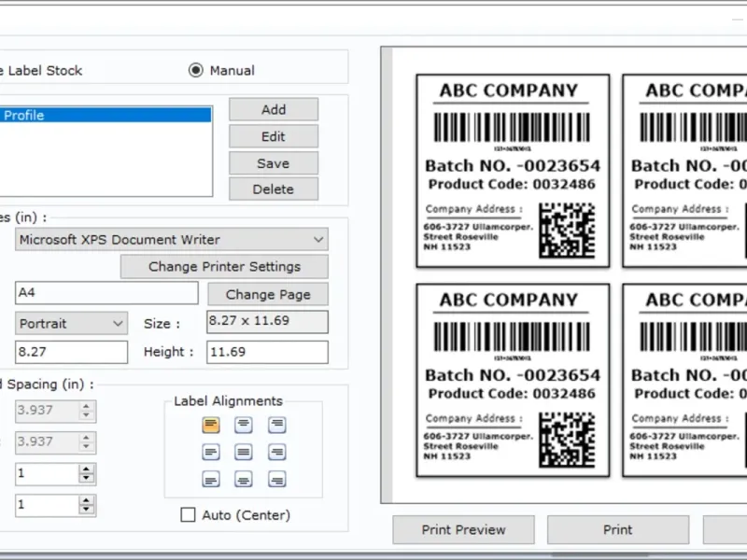
Task: Select bottom-left label alignment icon
Action: click(211, 480)
